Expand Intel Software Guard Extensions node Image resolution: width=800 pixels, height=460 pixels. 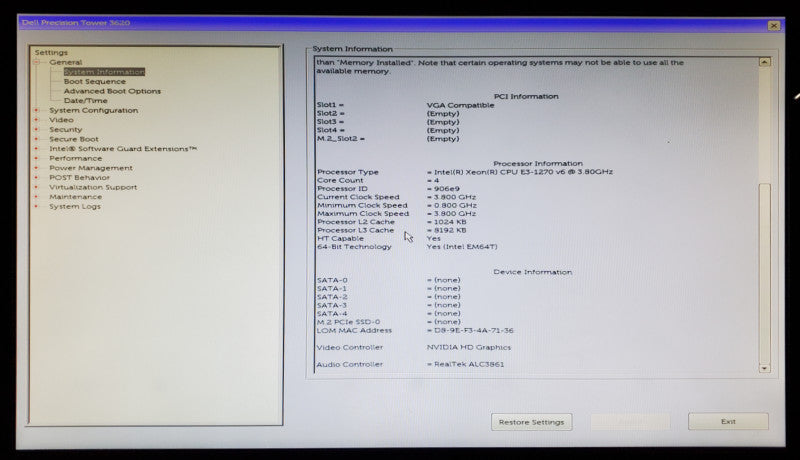[36, 148]
